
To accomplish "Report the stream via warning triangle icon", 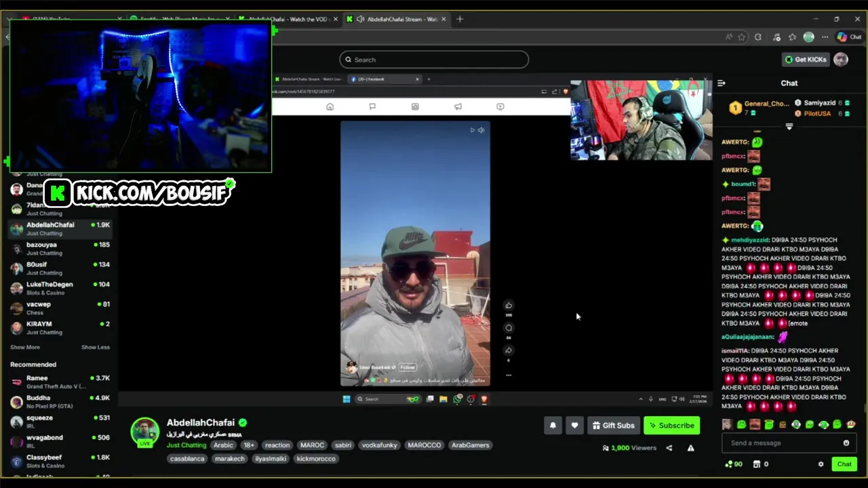I will (x=690, y=448).
